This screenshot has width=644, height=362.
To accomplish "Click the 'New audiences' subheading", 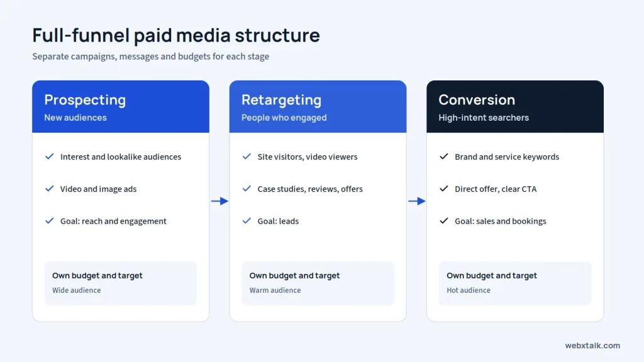I will coord(75,118).
